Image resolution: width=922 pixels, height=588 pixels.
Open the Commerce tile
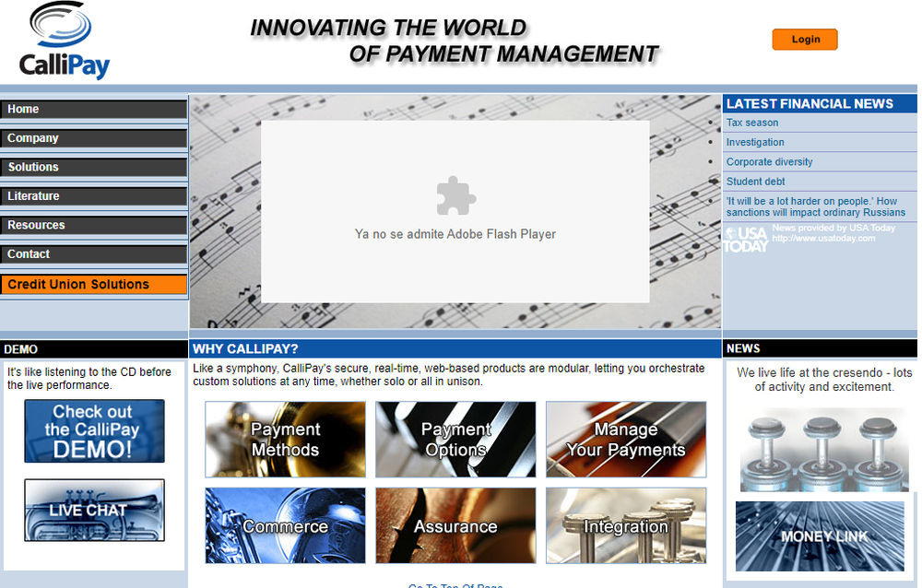tap(285, 525)
